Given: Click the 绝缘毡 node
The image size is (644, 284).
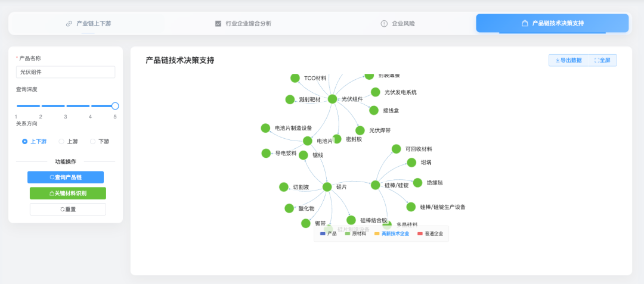Looking at the screenshot, I should coord(417,183).
